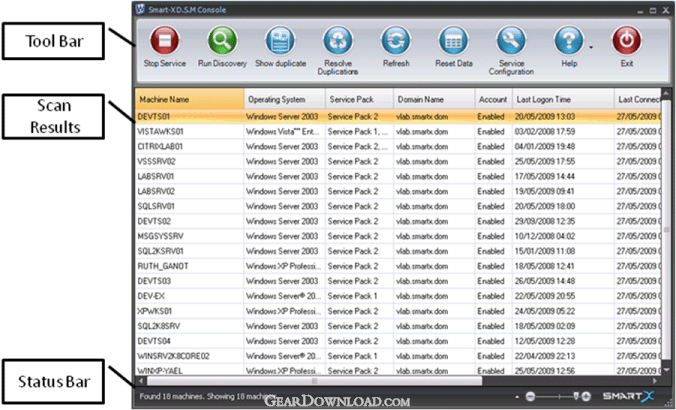
Task: Open Service Configuration
Action: [x=511, y=40]
